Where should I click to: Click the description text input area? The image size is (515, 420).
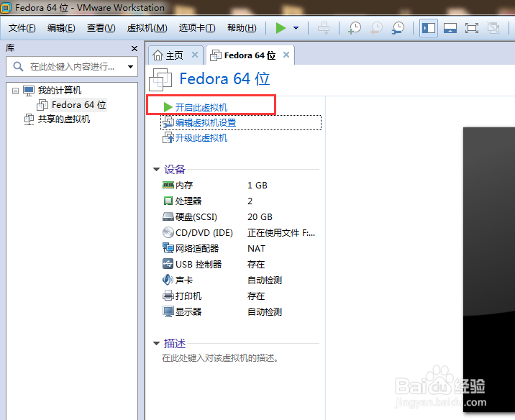220,358
